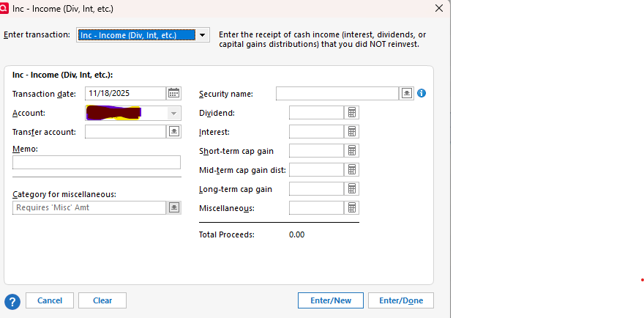Click the Enter/New button

point(331,300)
